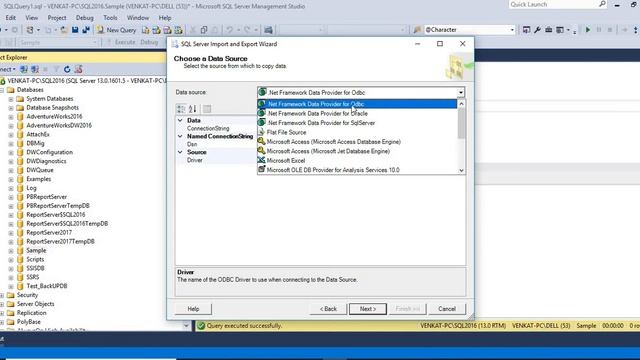Viewport: 640px width, 360px height.
Task: Click the wrench Properties icon in the toolbar
Action: tap(538, 30)
